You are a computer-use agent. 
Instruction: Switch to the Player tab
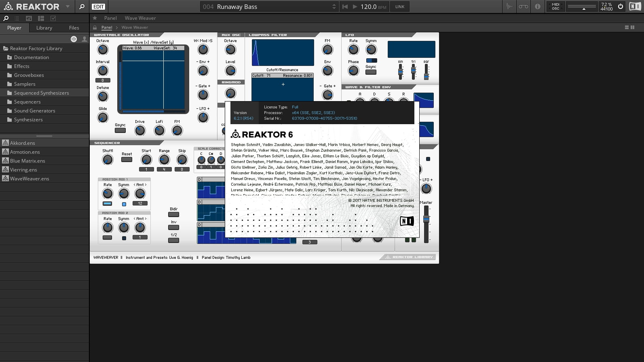pyautogui.click(x=14, y=28)
